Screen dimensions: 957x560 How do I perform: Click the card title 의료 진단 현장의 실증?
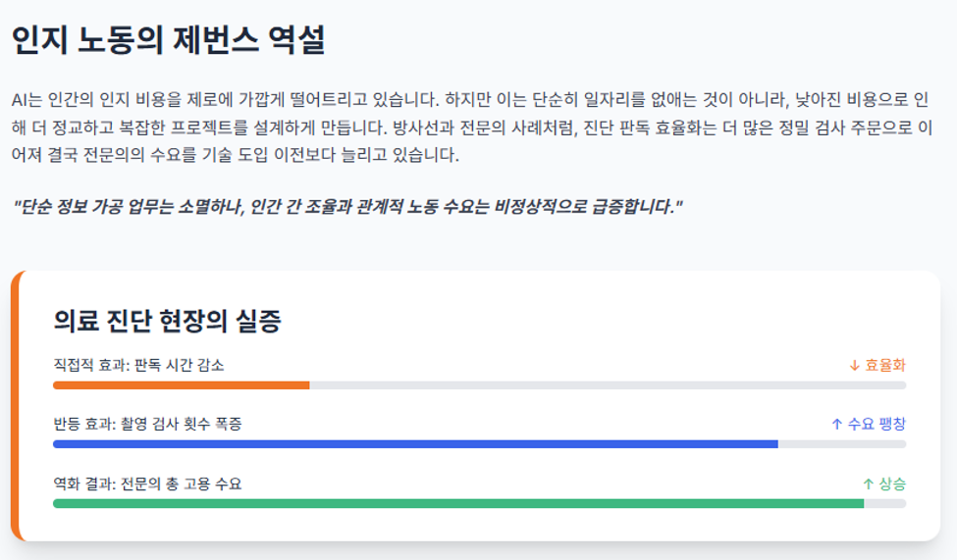click(x=167, y=321)
